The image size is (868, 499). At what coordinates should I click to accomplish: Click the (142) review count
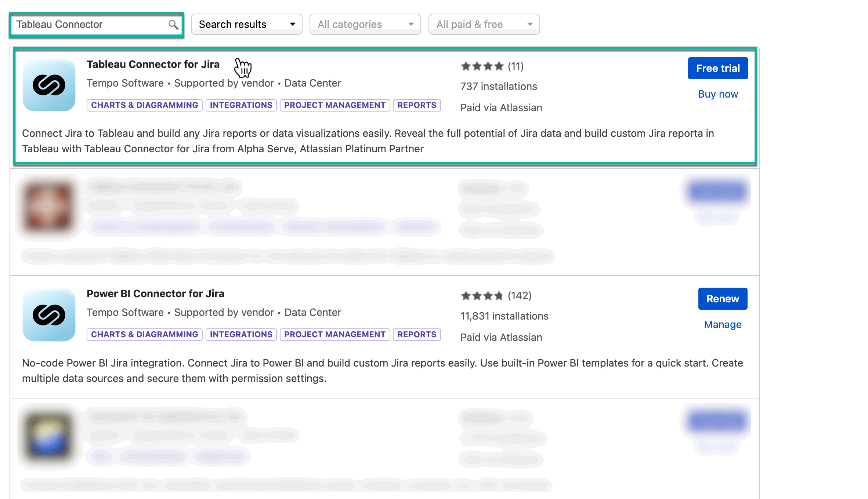tap(520, 296)
